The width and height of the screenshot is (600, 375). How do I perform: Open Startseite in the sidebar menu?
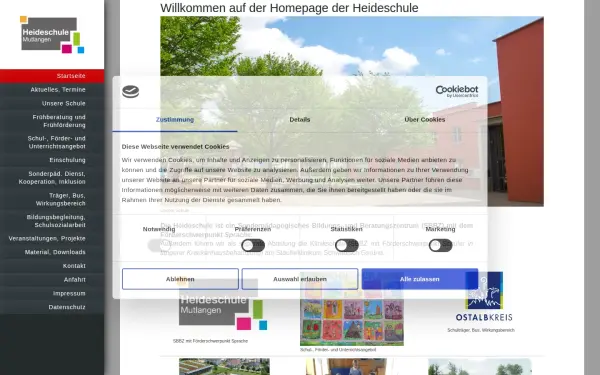52,76
